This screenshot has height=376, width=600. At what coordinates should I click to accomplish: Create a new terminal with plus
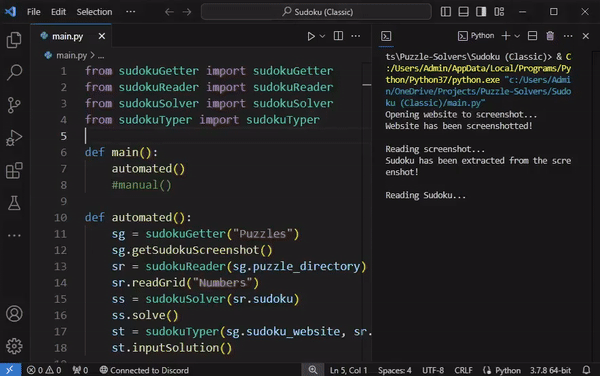coord(505,36)
